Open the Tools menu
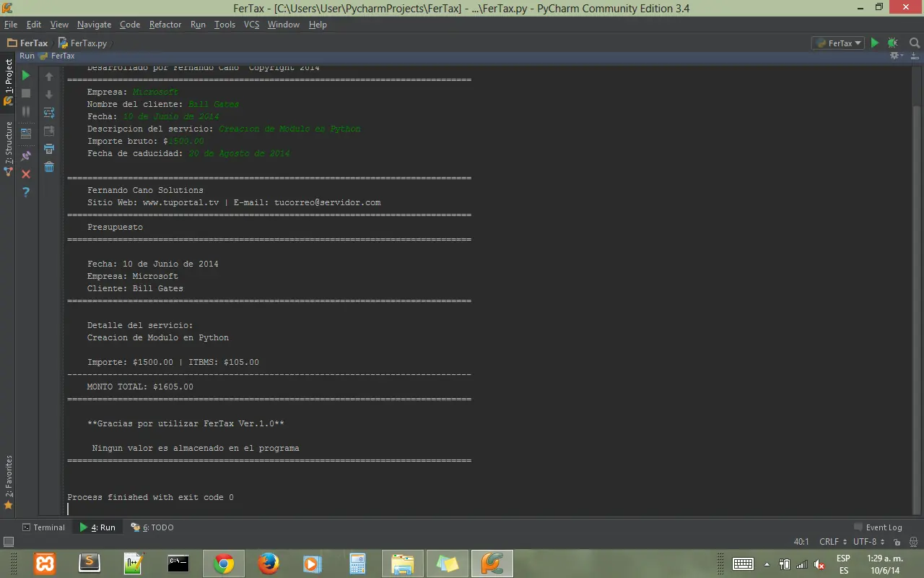 tap(225, 25)
